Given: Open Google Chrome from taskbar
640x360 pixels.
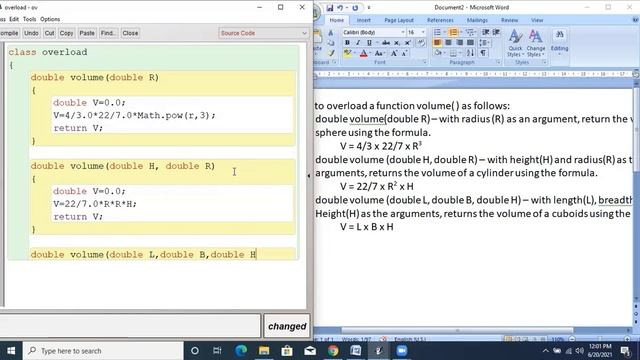Looking at the screenshot, I should [x=333, y=351].
